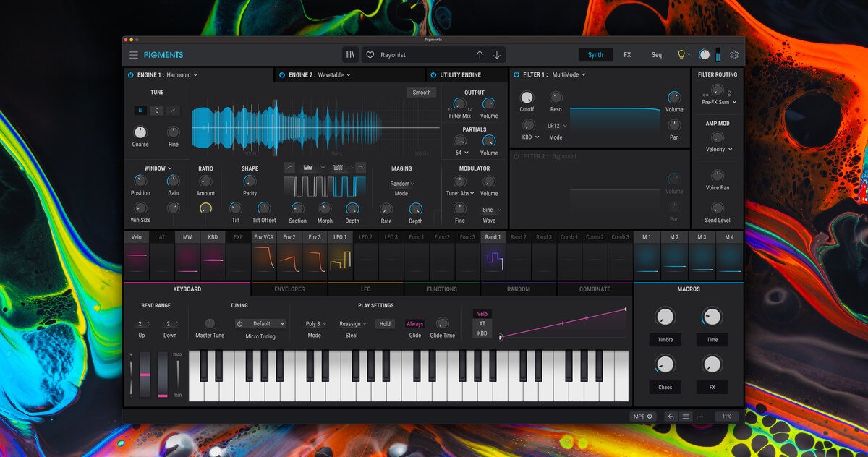Screen dimensions: 868x457
Task: Click the modulation wheel
Action: coord(163,375)
